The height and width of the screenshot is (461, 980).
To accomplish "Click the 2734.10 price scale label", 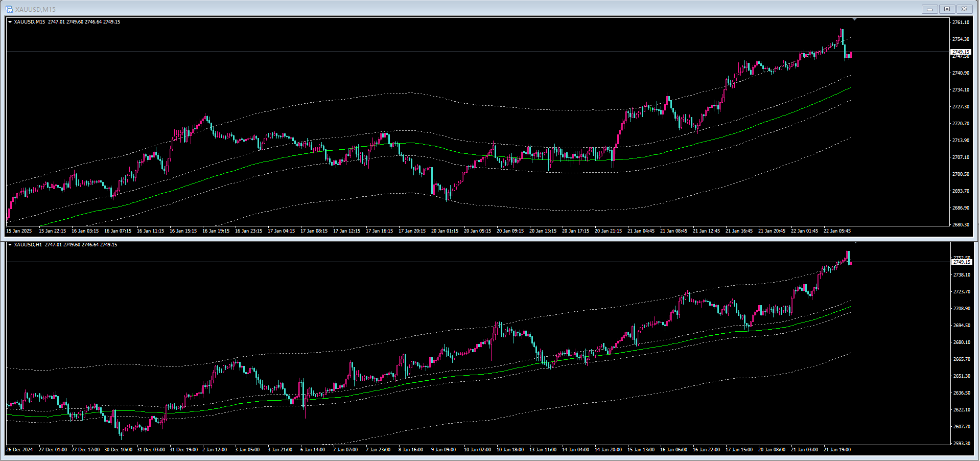I will click(x=961, y=90).
